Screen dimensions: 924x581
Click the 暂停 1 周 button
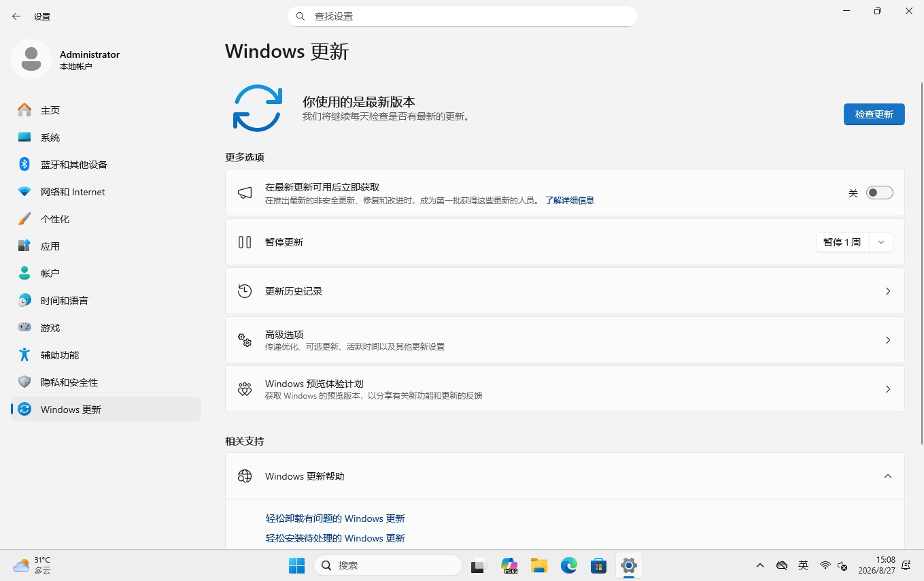(x=842, y=242)
